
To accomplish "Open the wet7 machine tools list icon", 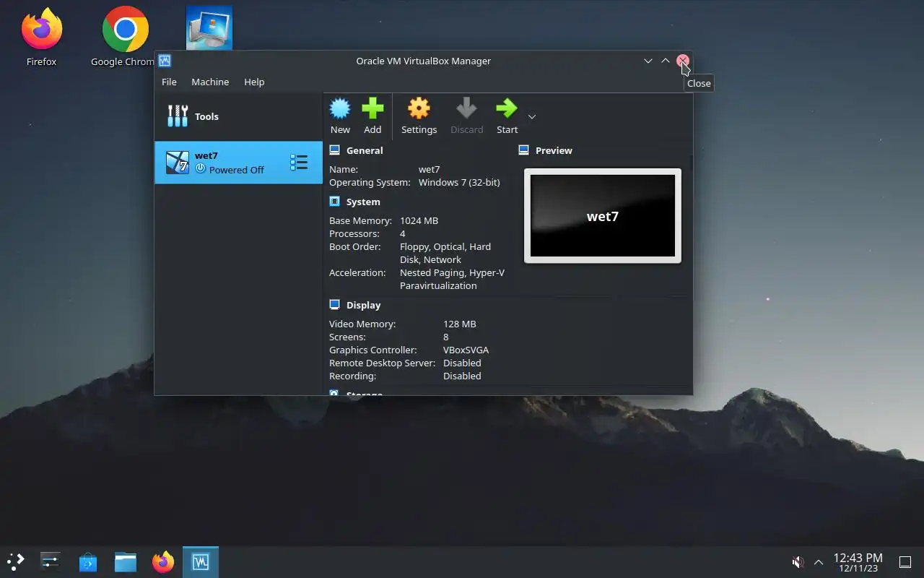I will pyautogui.click(x=299, y=163).
